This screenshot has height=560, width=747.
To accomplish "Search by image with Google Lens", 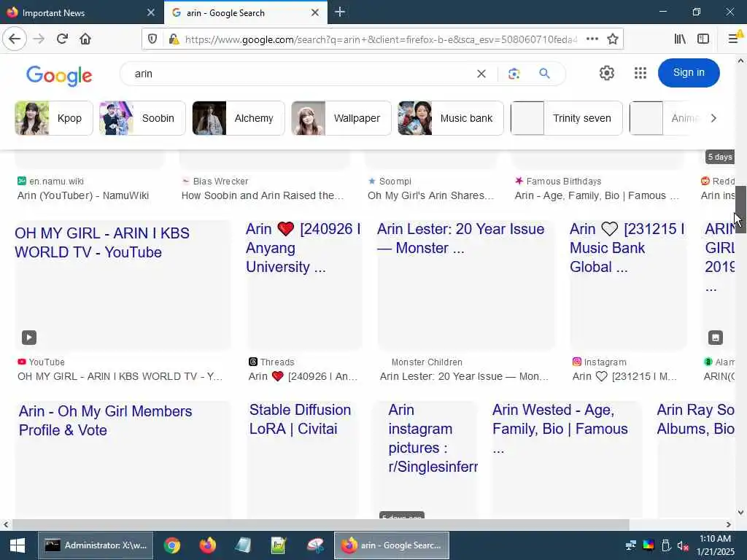I will [514, 74].
